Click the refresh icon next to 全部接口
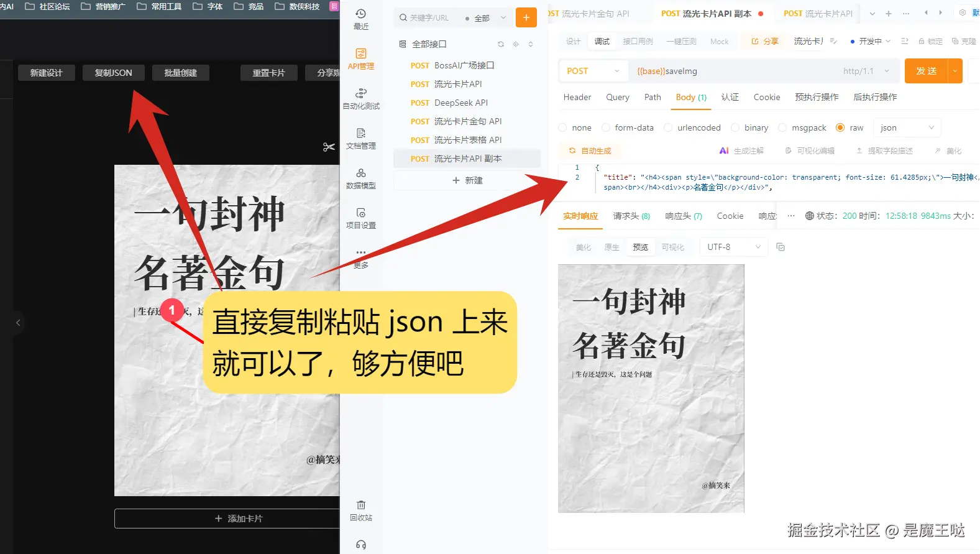Screen dimensions: 980x554 (x=501, y=44)
